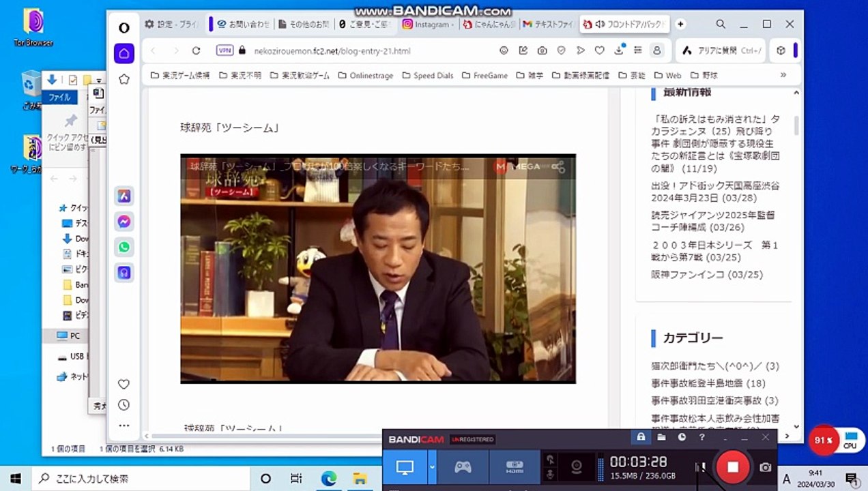Select Bandicam screen recording mode
Image resolution: width=868 pixels, height=491 pixels.
point(405,467)
